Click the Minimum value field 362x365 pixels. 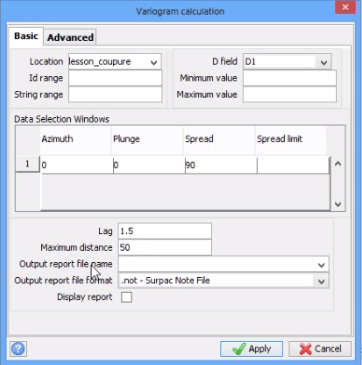click(290, 78)
